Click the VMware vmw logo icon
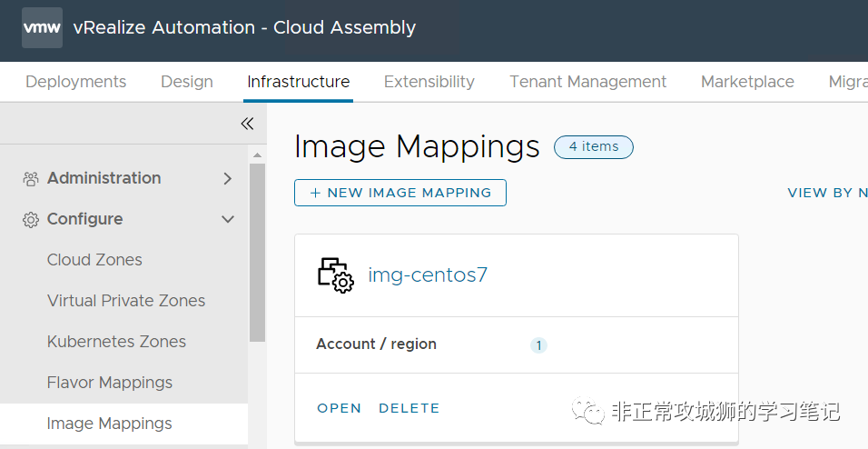The image size is (868, 449). tap(42, 28)
